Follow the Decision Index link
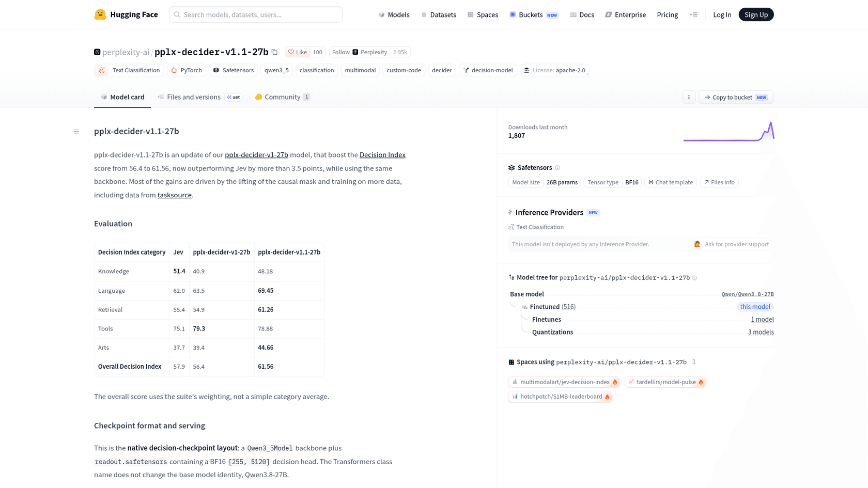This screenshot has height=488, width=868. (382, 155)
